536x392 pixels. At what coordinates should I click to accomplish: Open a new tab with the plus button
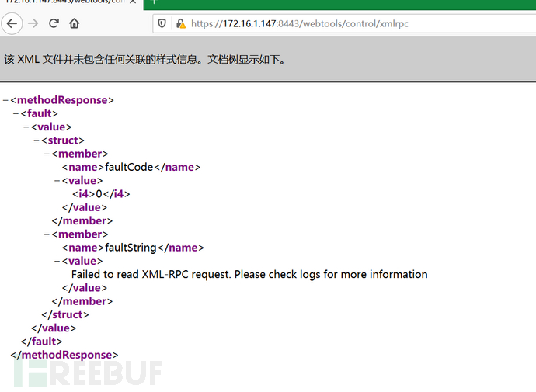pyautogui.click(x=154, y=2)
